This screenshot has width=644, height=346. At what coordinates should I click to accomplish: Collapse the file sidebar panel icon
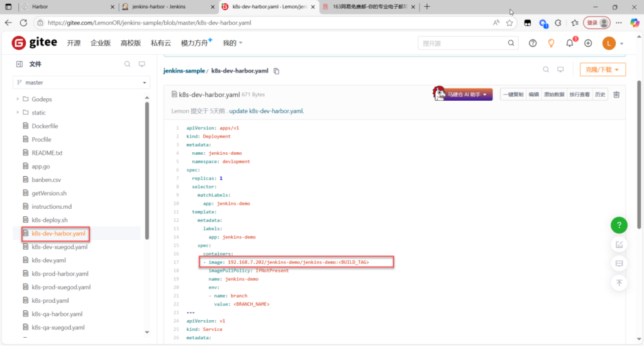19,64
